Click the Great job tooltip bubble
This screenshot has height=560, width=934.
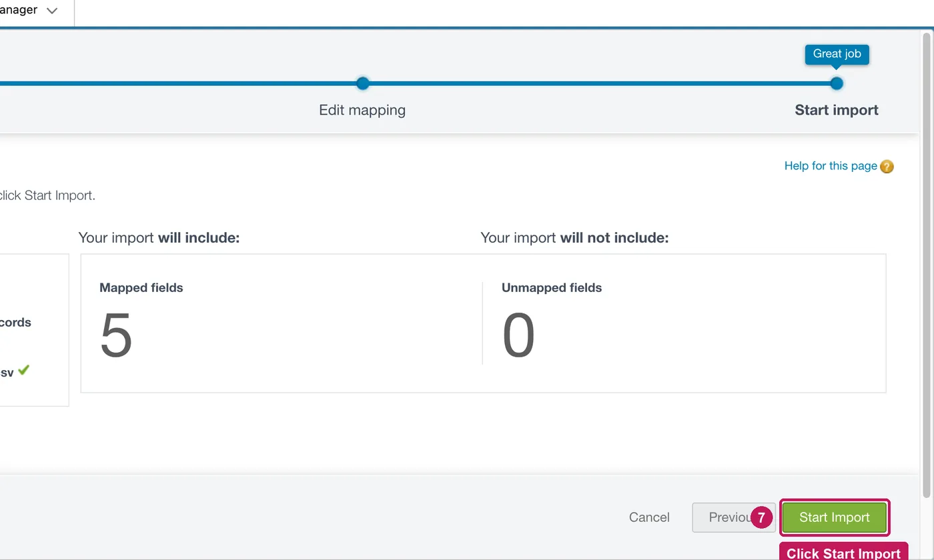pos(837,54)
